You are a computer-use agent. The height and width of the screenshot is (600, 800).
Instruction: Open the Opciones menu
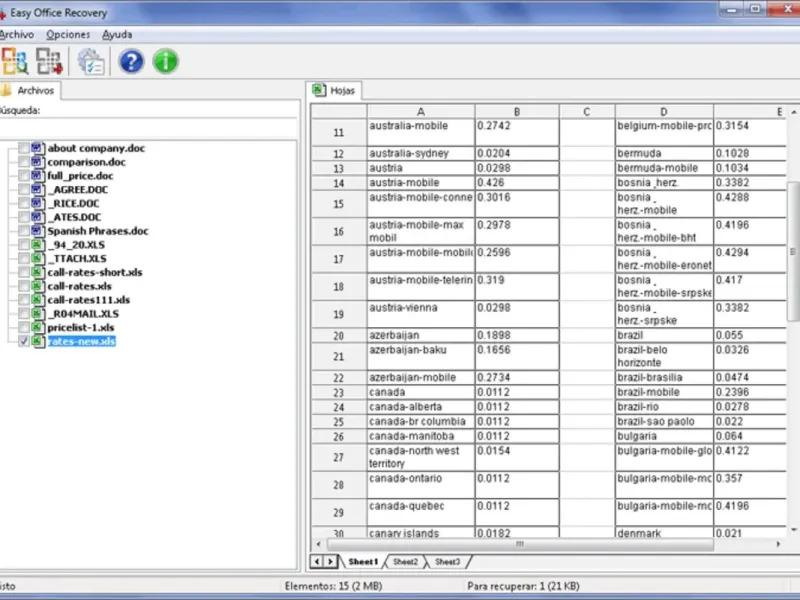[68, 34]
